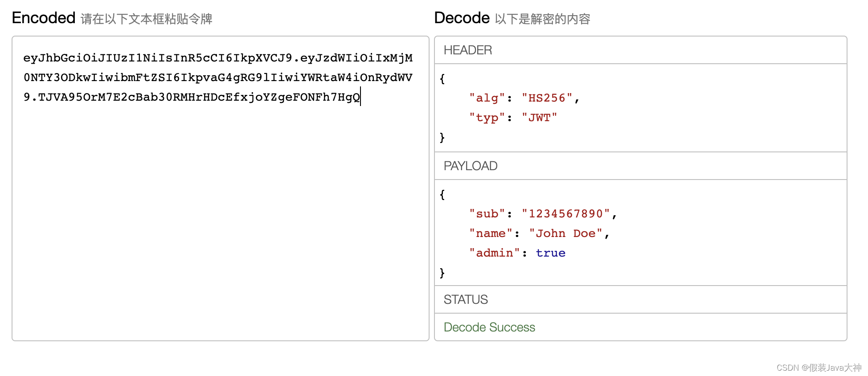Click the "name" key in payload
The width and height of the screenshot is (868, 376).
point(491,233)
